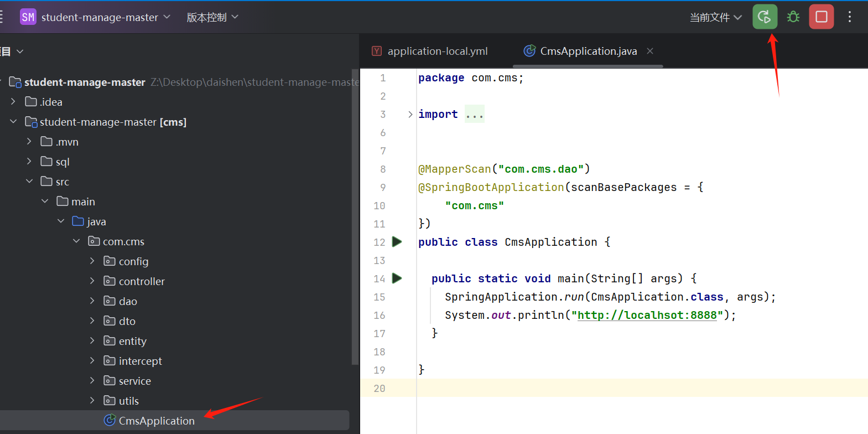This screenshot has width=868, height=434.
Task: Click the project panel vertical scrollbar
Action: pos(355,217)
